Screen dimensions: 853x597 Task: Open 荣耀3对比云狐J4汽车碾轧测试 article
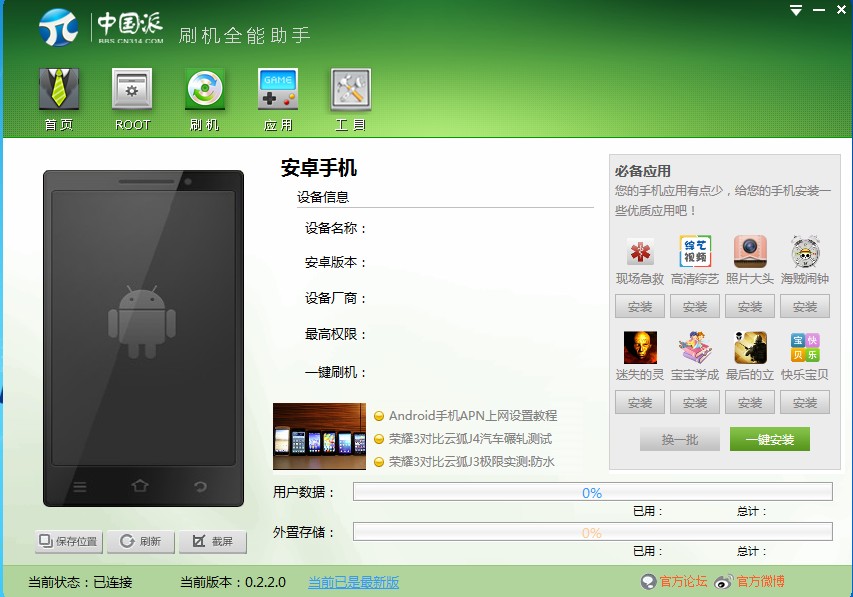click(470, 439)
